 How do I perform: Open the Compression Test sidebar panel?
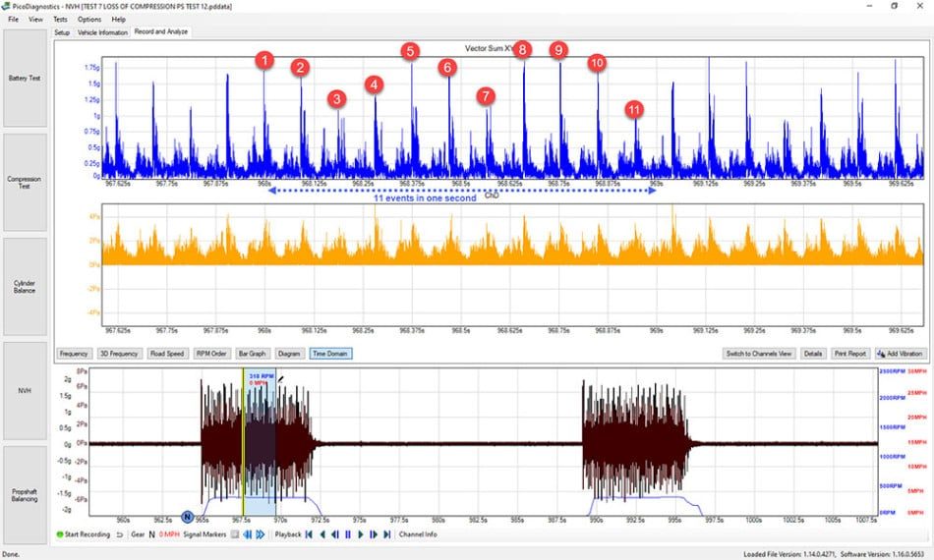[25, 182]
